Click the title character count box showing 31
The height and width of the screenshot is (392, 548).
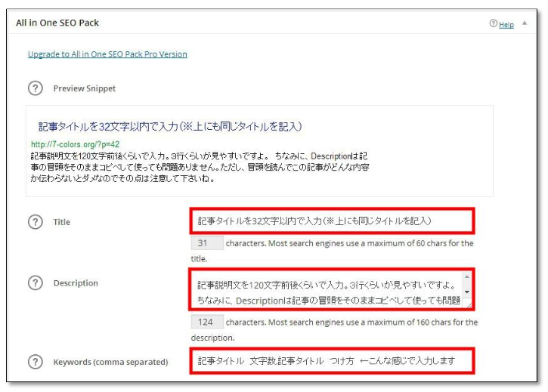pos(207,242)
